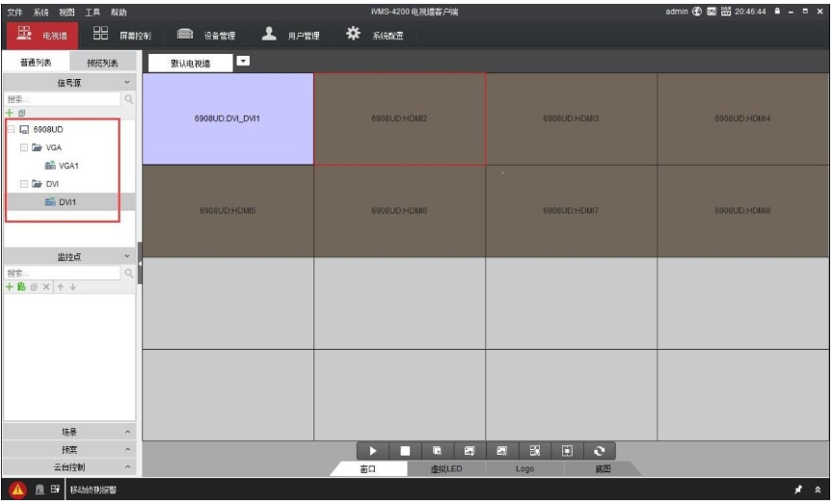Open the 工具 menu
The height and width of the screenshot is (504, 833).
tap(93, 11)
